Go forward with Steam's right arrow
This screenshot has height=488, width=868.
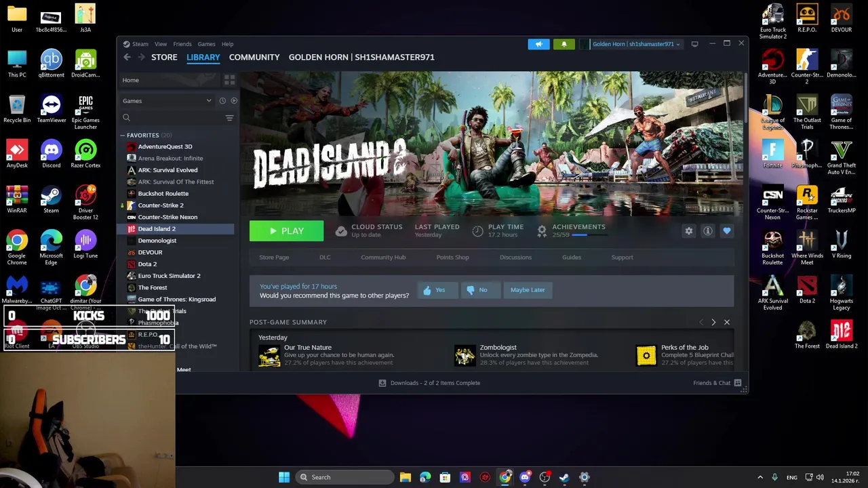pos(141,58)
